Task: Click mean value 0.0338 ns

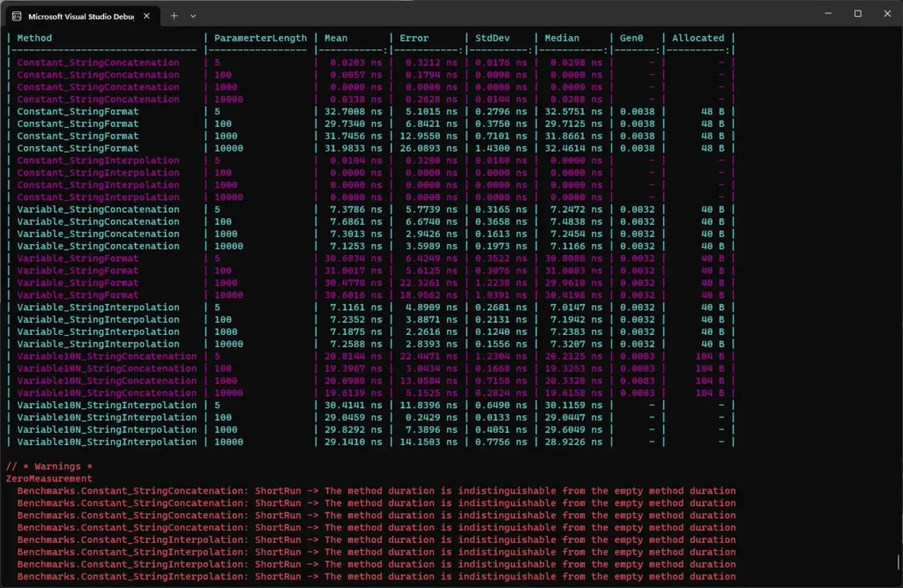Action: [x=356, y=100]
